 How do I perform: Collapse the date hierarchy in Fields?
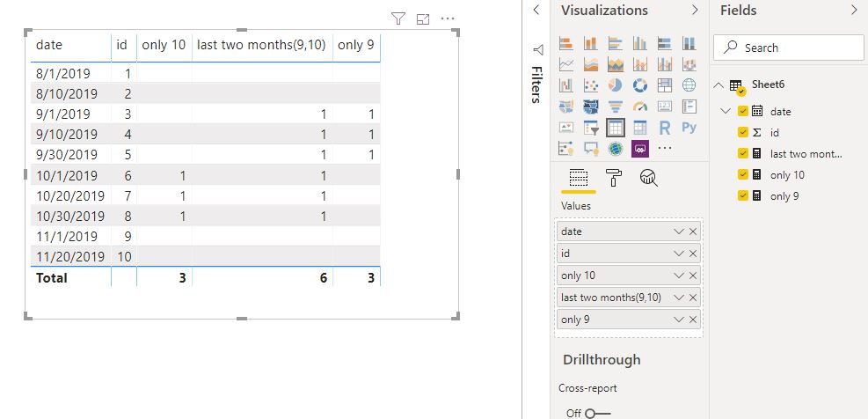click(726, 111)
